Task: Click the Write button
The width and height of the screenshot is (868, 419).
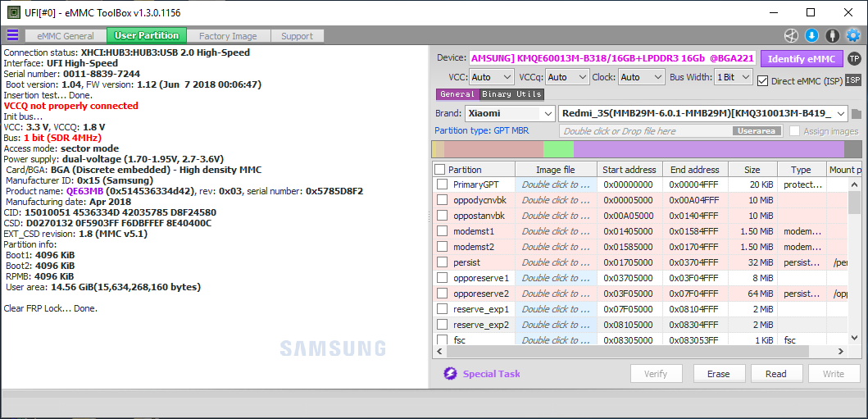Action: pyautogui.click(x=834, y=374)
